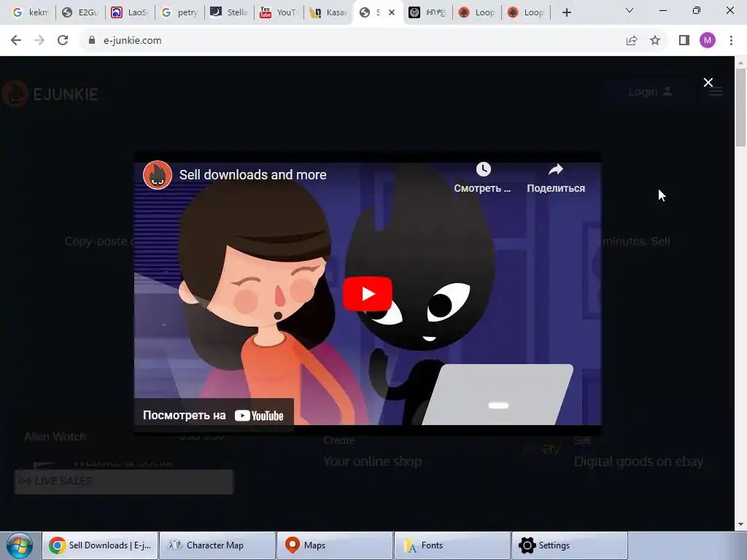The width and height of the screenshot is (747, 560).
Task: Click the dimmed LIVE SALES bar
Action: 124,481
